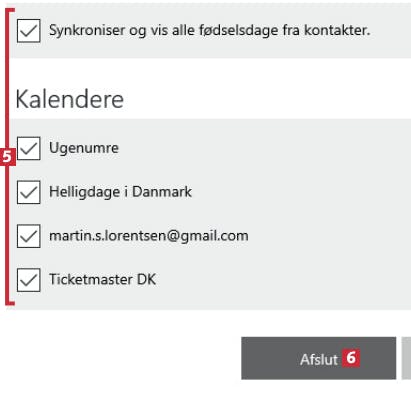
Task: Toggle the Ugenumre calendar checkbox
Action: tap(29, 148)
